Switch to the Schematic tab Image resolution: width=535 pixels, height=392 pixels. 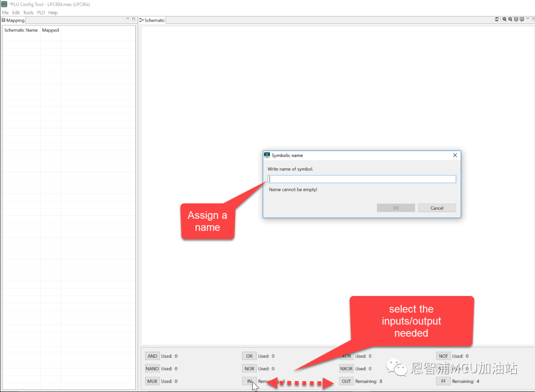coord(152,20)
